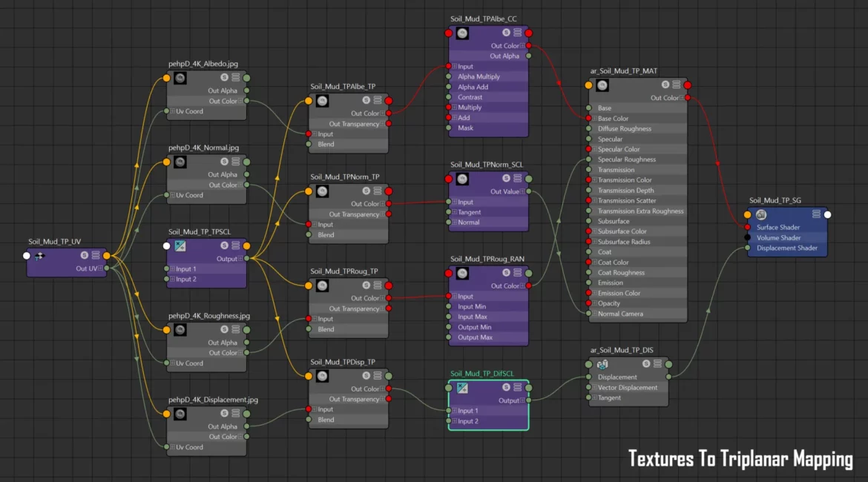
Task: Click the ar_Soil_Mud_TP_DIS displacement node icon
Action: pyautogui.click(x=602, y=364)
